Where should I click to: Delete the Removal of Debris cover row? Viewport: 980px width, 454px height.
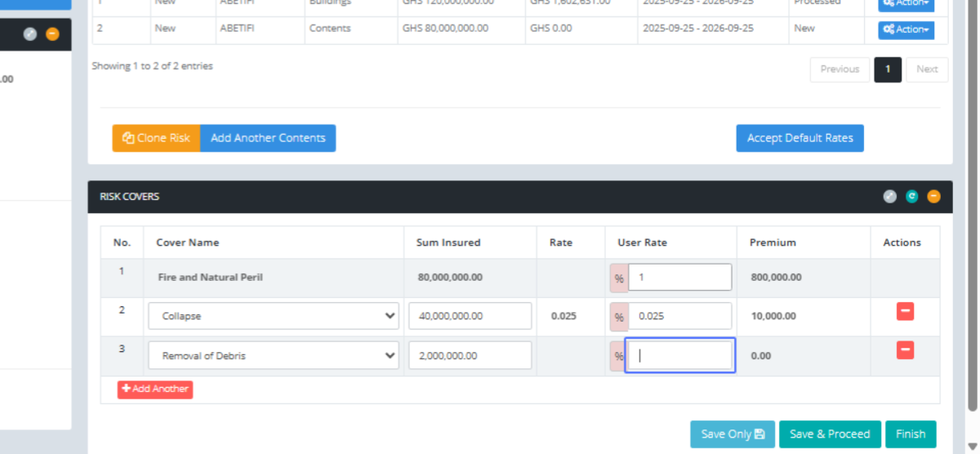click(905, 350)
